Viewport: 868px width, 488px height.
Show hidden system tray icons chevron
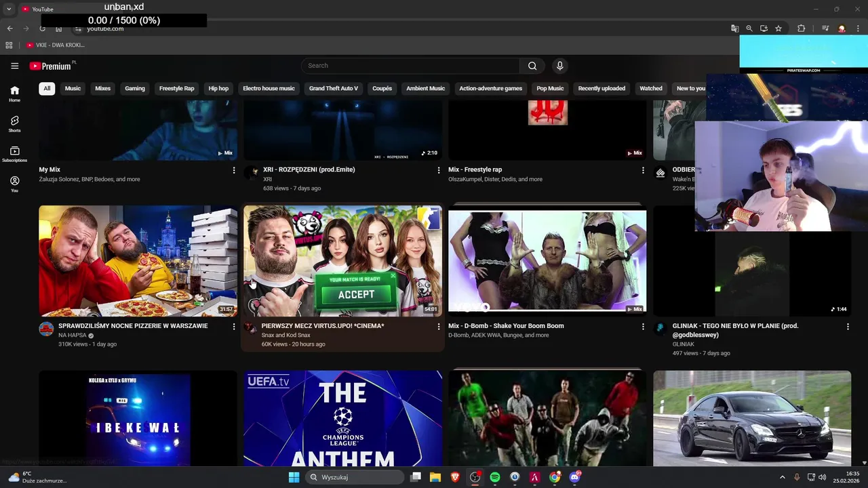click(782, 477)
